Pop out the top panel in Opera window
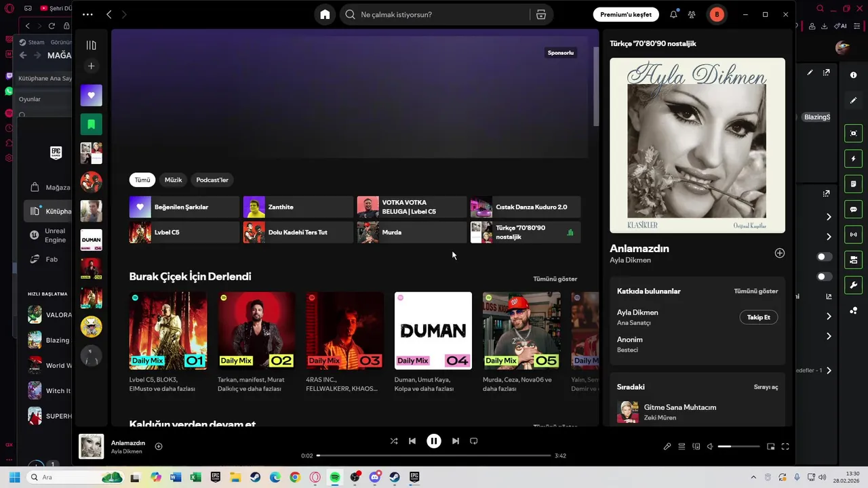Viewport: 868px width, 488px height. [x=826, y=73]
